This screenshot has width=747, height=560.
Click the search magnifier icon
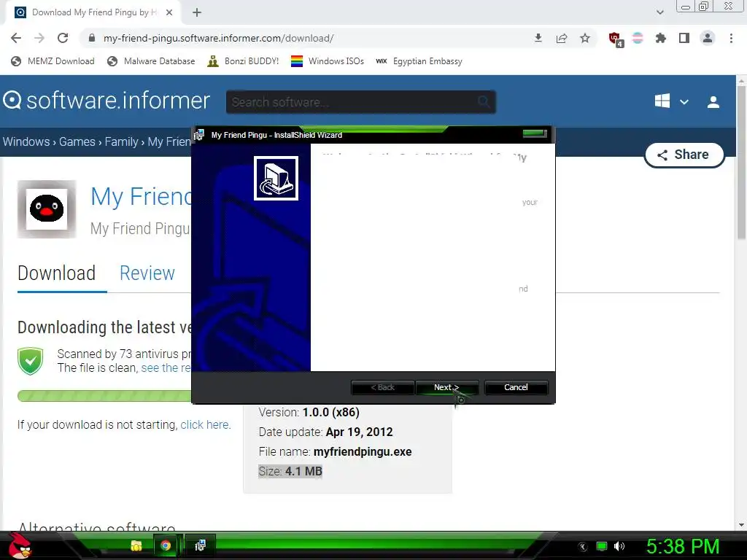[483, 101]
